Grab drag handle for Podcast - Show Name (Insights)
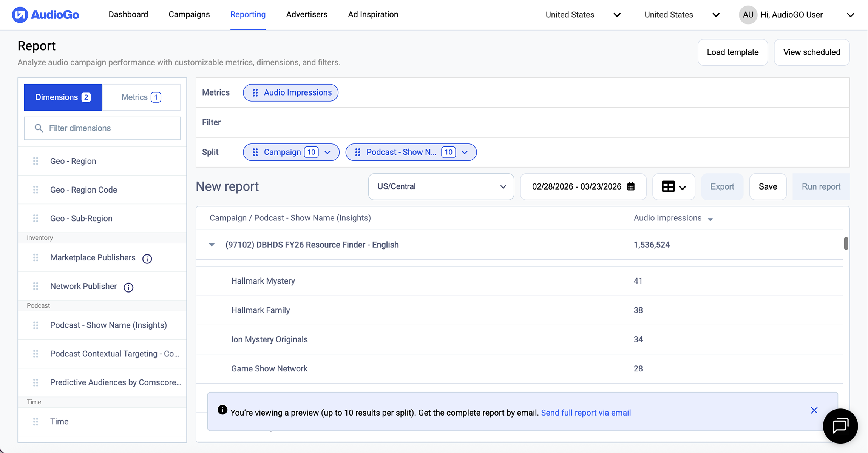Viewport: 868px width, 453px height. [x=36, y=325]
